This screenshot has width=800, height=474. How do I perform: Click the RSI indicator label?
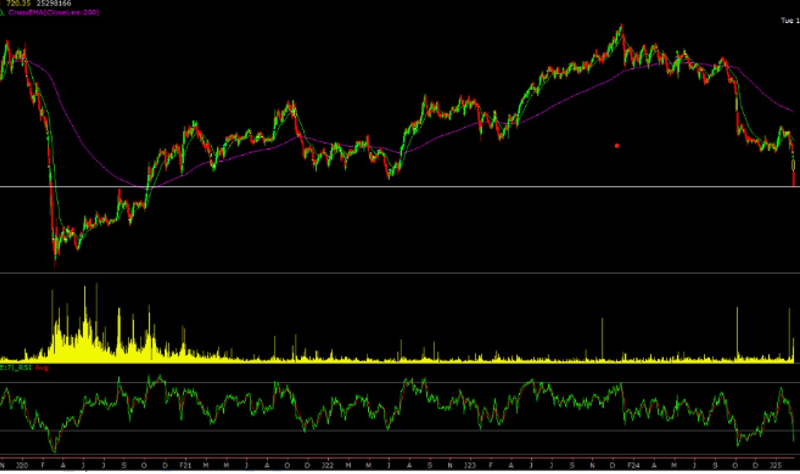[18, 368]
